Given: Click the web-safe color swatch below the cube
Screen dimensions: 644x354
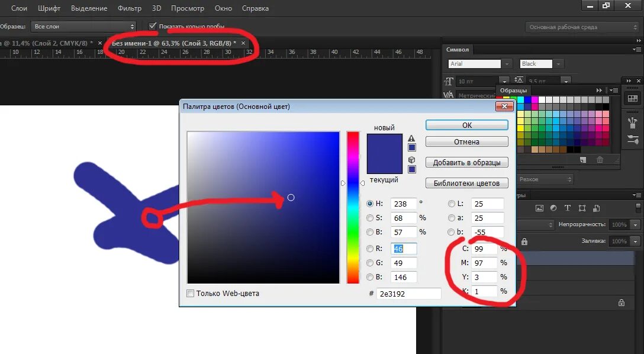Looking at the screenshot, I should tap(412, 169).
